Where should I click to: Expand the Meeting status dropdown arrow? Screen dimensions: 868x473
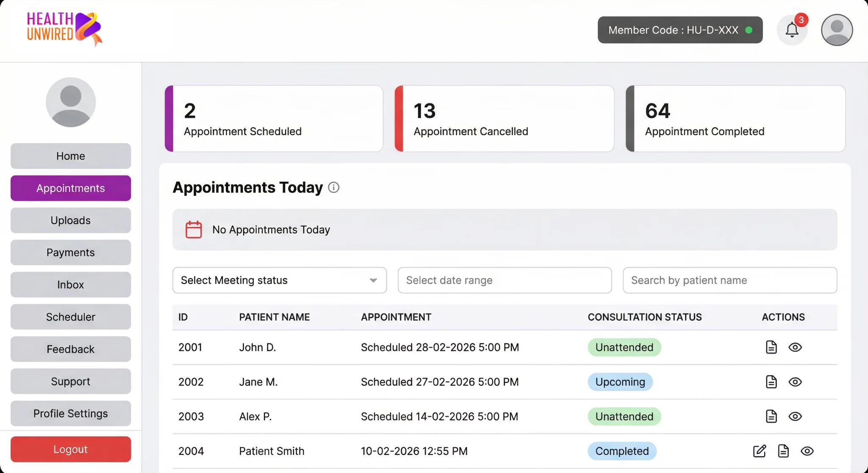(373, 280)
